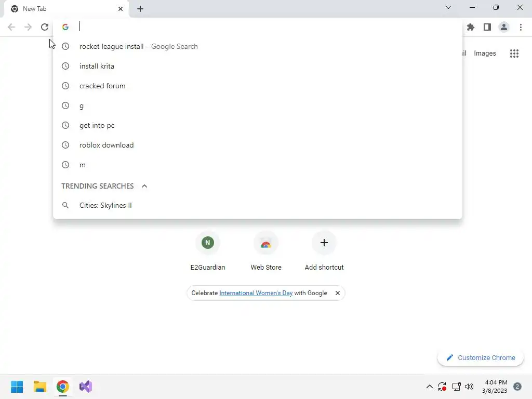Go forward with the forward arrow
This screenshot has width=532, height=399.
[x=28, y=27]
